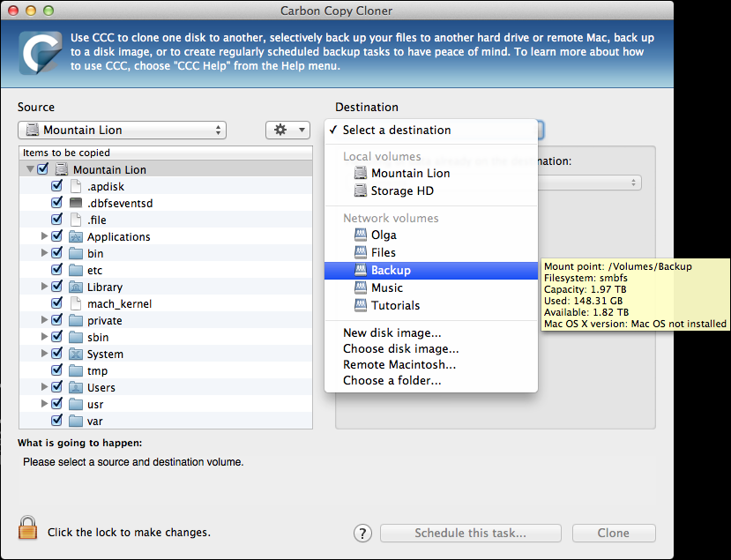Screen dimensions: 731x560
Task: Choose New disk image... option
Action: [x=431, y=333]
